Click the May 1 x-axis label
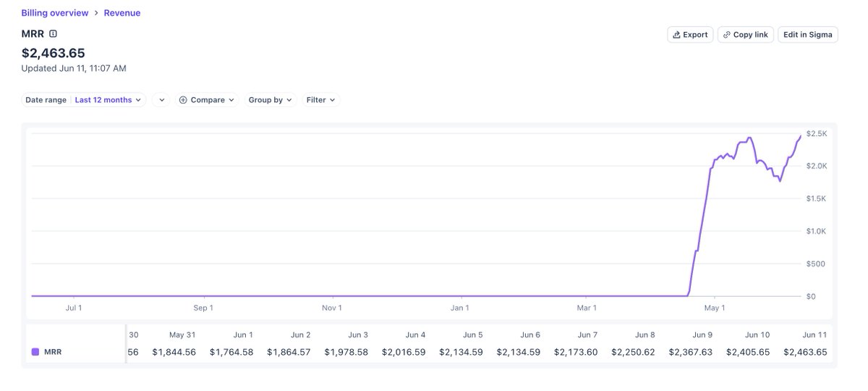868x391 pixels. (715, 308)
